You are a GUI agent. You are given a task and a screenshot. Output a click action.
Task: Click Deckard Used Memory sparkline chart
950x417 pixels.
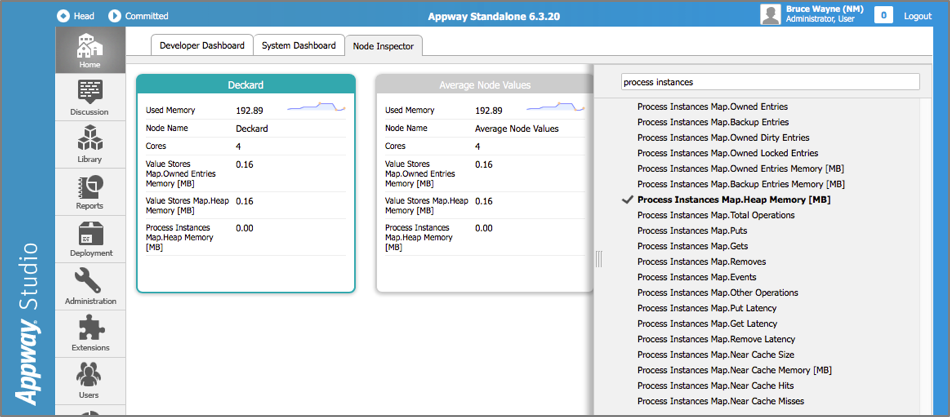(316, 107)
